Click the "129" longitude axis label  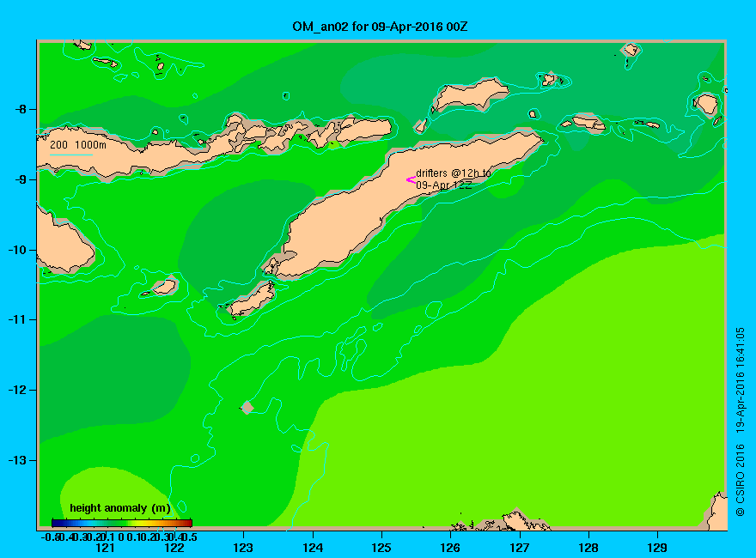click(x=657, y=548)
